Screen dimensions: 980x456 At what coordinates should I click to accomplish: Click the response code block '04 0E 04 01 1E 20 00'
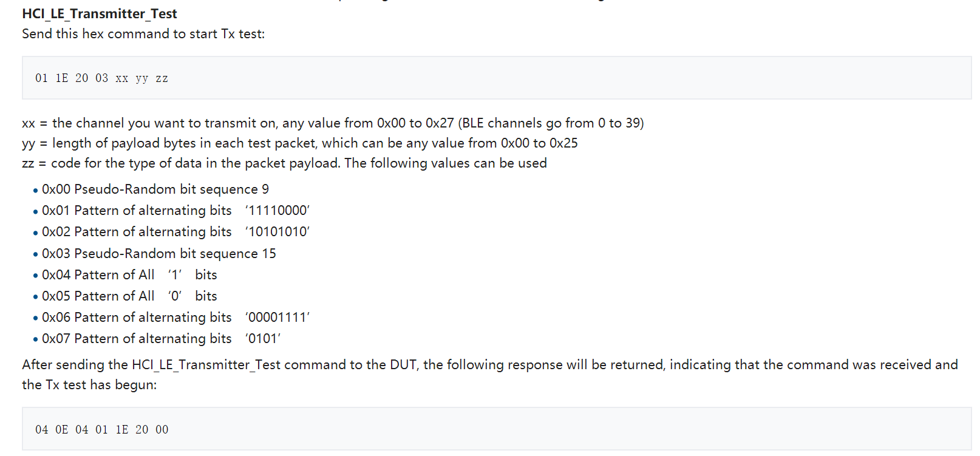[x=496, y=429]
